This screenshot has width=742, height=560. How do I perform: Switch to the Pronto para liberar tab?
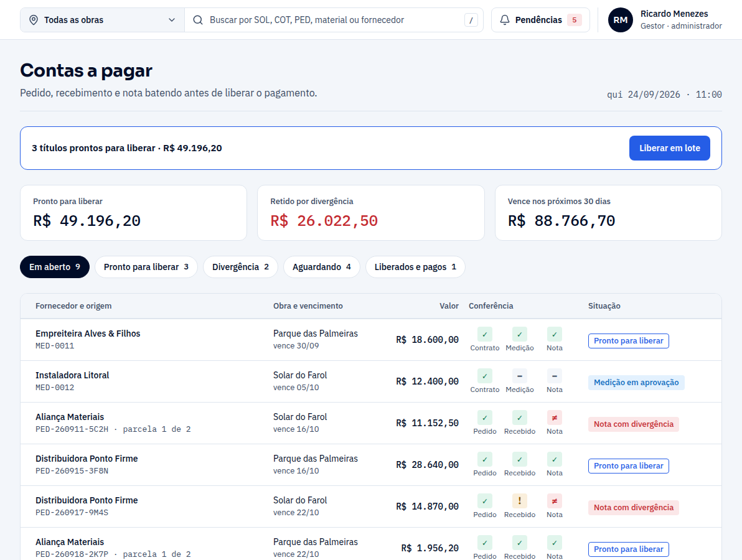[x=146, y=267]
